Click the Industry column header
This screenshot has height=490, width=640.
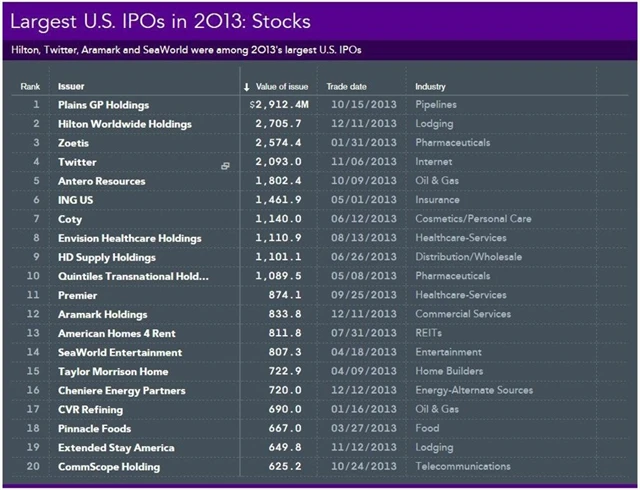(432, 86)
